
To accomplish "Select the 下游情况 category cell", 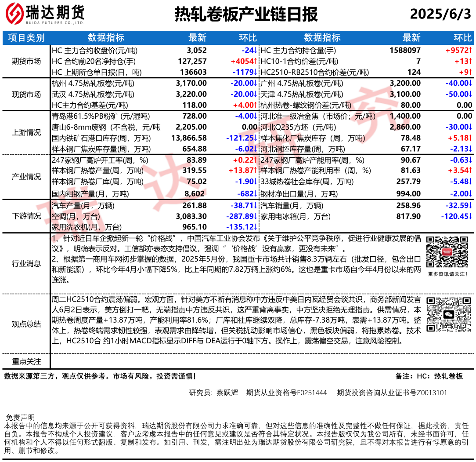I will coord(26,216).
